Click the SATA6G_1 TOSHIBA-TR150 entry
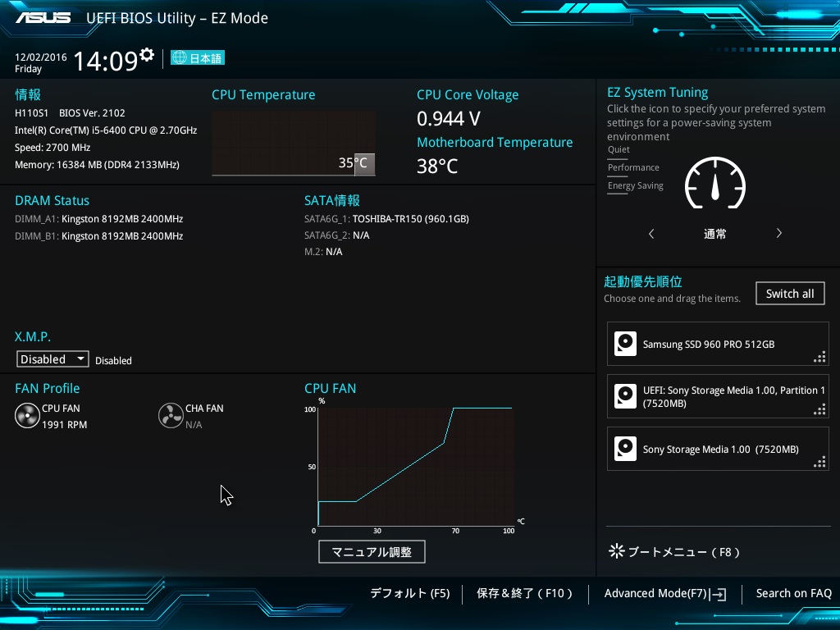Viewport: 840px width, 630px height. click(387, 218)
